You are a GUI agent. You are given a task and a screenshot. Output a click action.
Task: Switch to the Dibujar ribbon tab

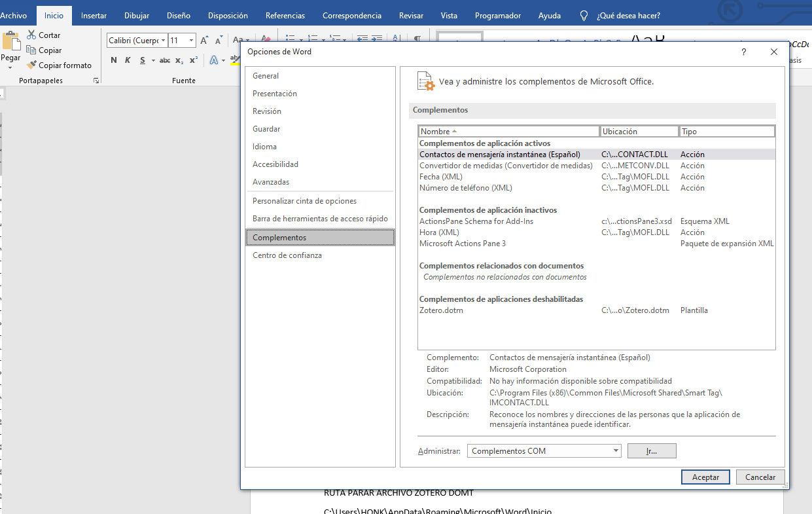click(x=137, y=15)
